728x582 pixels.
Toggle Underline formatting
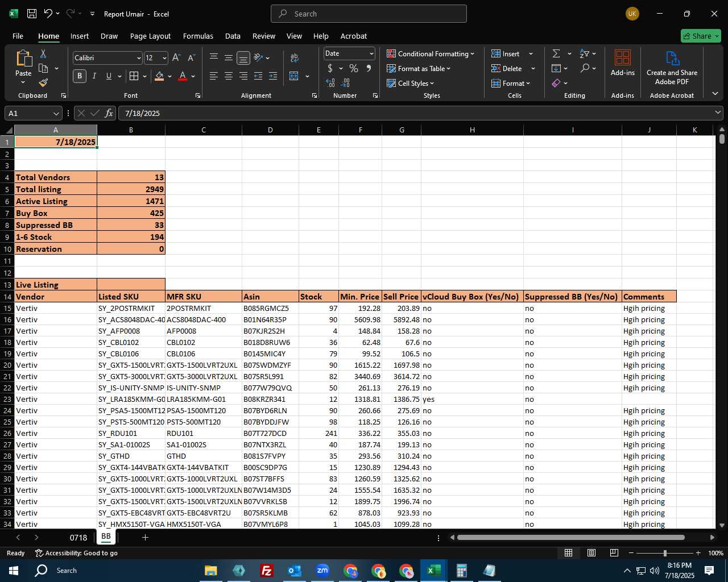[x=109, y=76]
